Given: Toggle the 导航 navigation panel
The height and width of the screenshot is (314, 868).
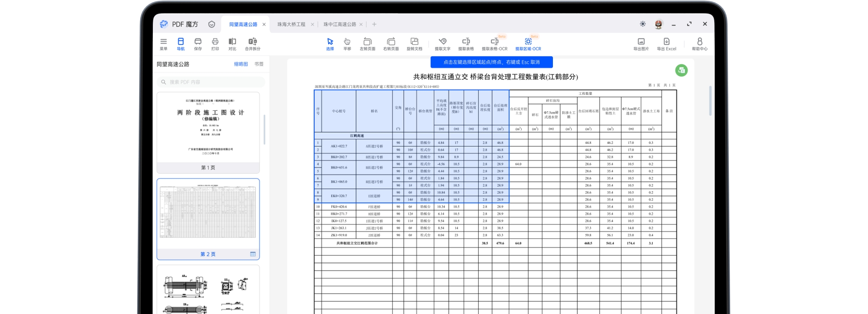Looking at the screenshot, I should tap(181, 44).
